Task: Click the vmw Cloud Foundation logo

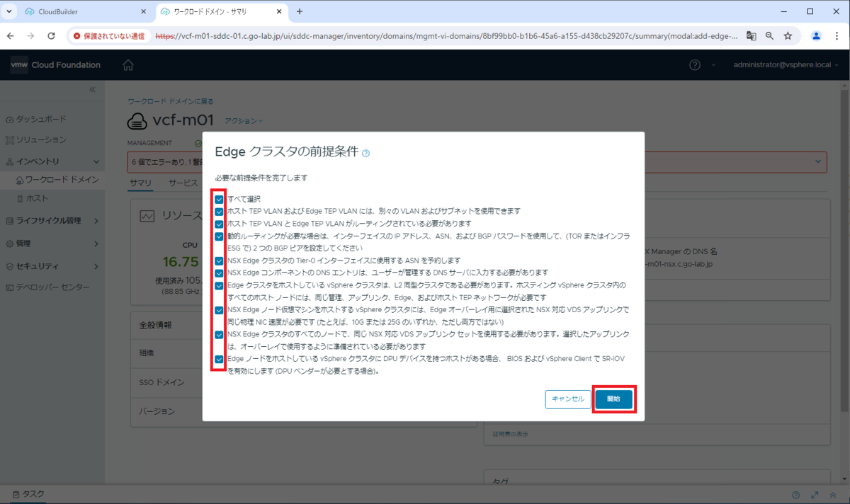Action: coord(55,65)
